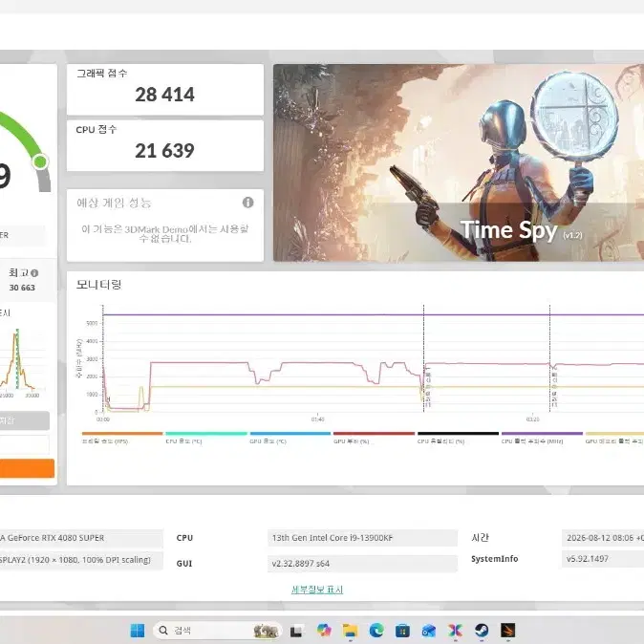This screenshot has width=644, height=644.
Task: Click the 13th Gen Intel Core i9-13900KF field
Action: point(362,538)
